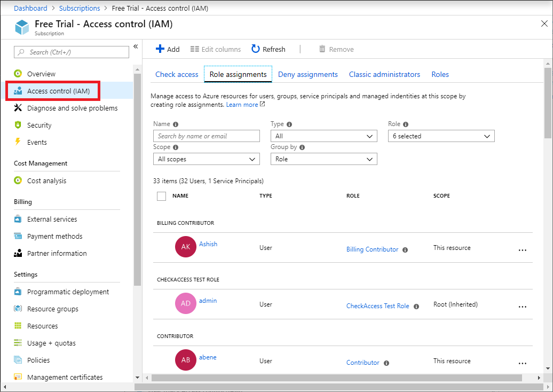
Task: Open the Classic administrators tab
Action: [384, 74]
